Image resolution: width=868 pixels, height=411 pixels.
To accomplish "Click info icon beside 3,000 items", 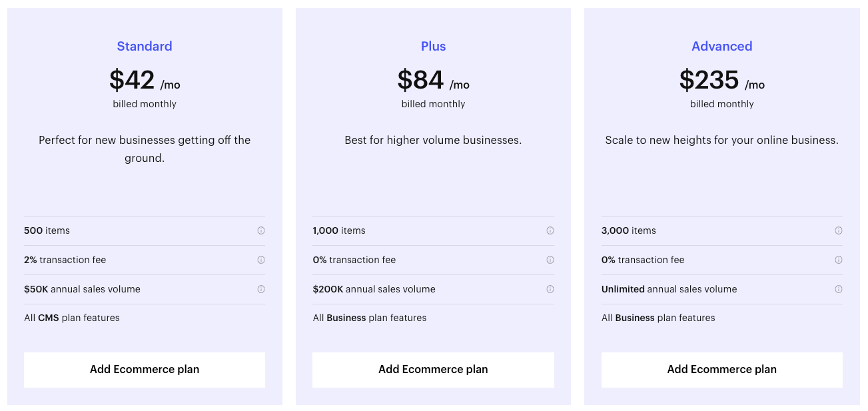I will pyautogui.click(x=839, y=230).
